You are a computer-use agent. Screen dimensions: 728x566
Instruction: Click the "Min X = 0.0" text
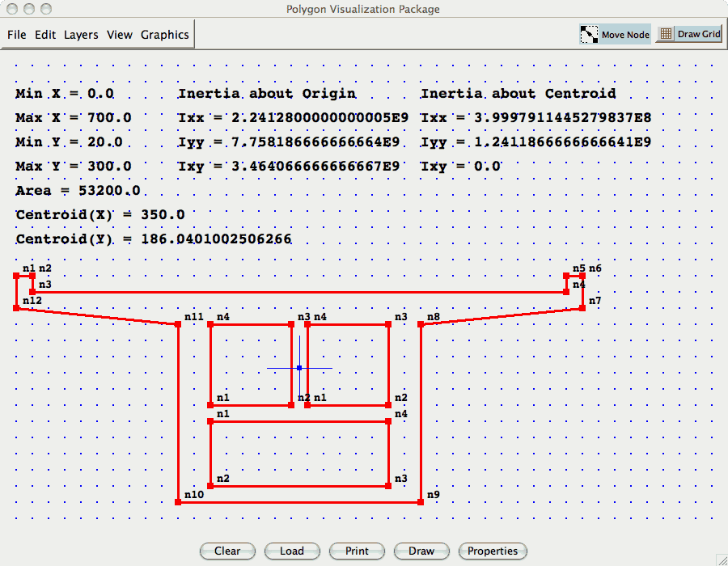65,94
